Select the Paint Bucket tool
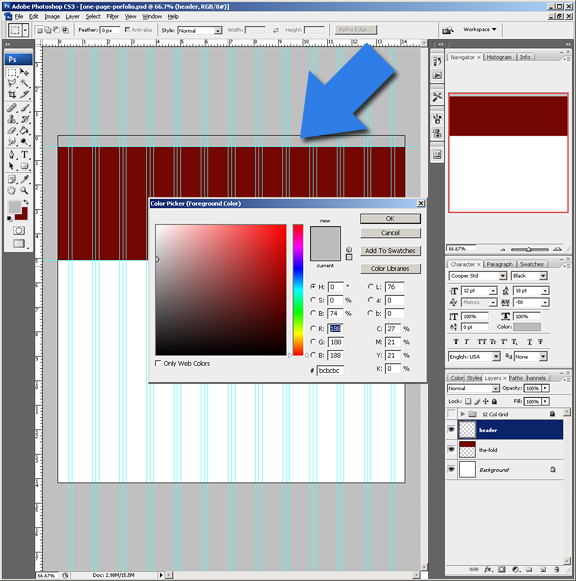 [24, 130]
